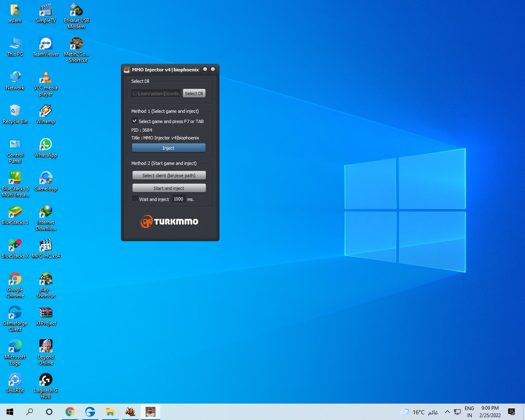Open the notification center icon

[x=511, y=412]
